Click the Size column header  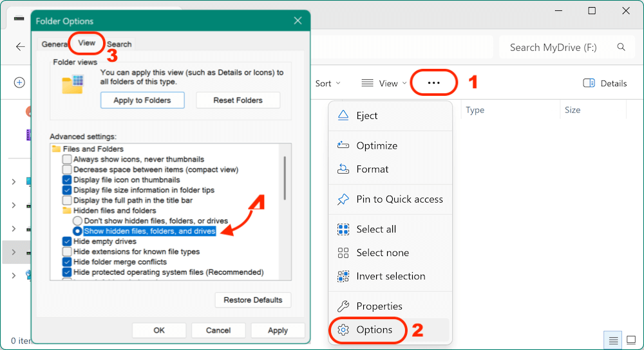pyautogui.click(x=572, y=109)
